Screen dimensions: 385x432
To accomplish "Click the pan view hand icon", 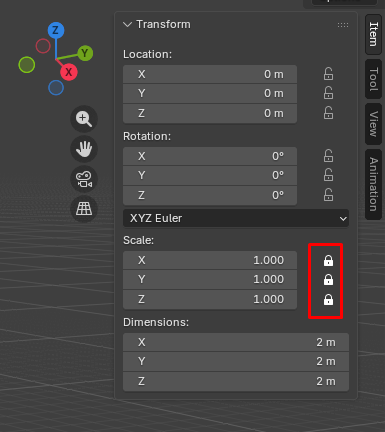I will 84,149.
